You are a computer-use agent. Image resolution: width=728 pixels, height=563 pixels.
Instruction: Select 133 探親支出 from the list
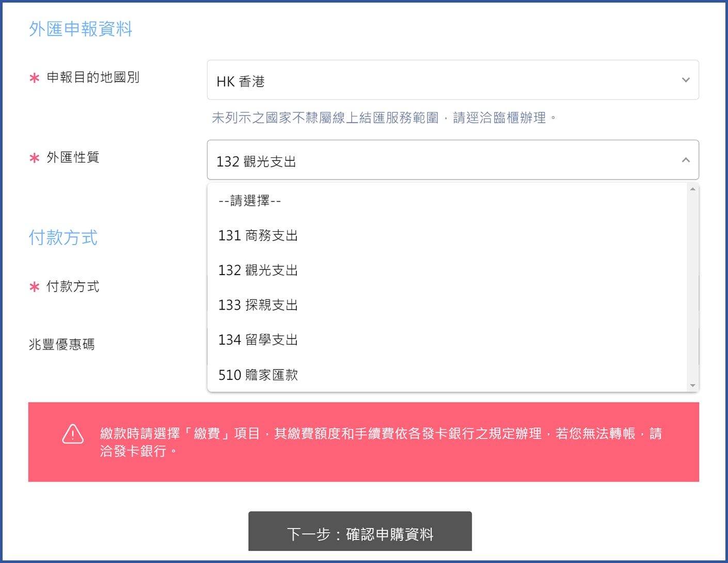click(x=258, y=305)
